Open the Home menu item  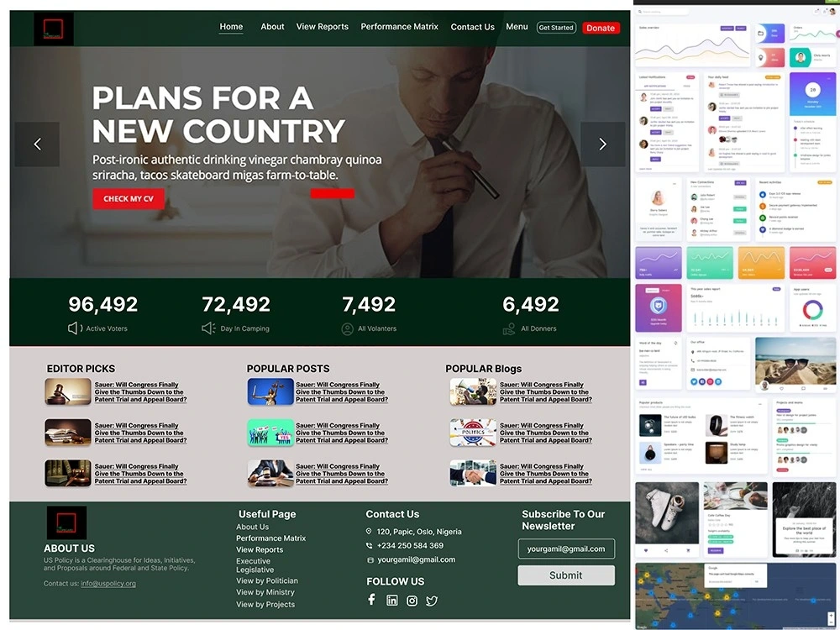[x=231, y=27]
